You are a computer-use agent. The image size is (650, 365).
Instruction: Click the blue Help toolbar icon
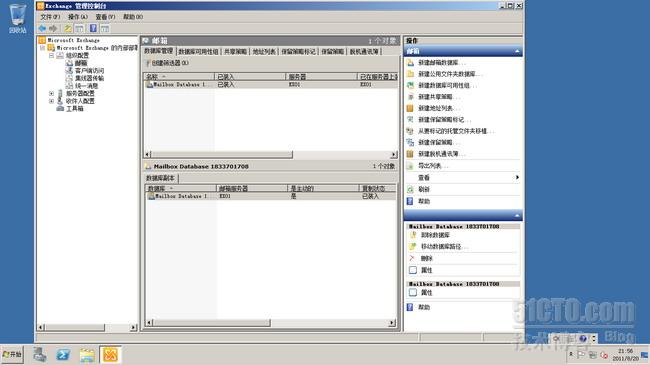[93, 28]
